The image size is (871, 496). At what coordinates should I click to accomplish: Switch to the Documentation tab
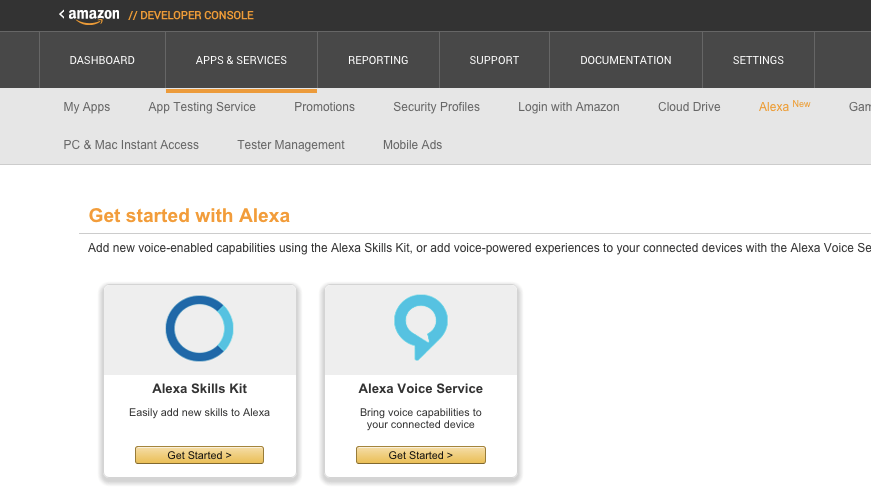626,60
